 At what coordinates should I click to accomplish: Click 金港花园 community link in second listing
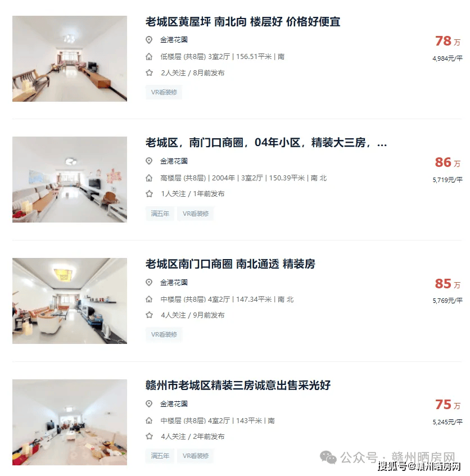(x=174, y=161)
